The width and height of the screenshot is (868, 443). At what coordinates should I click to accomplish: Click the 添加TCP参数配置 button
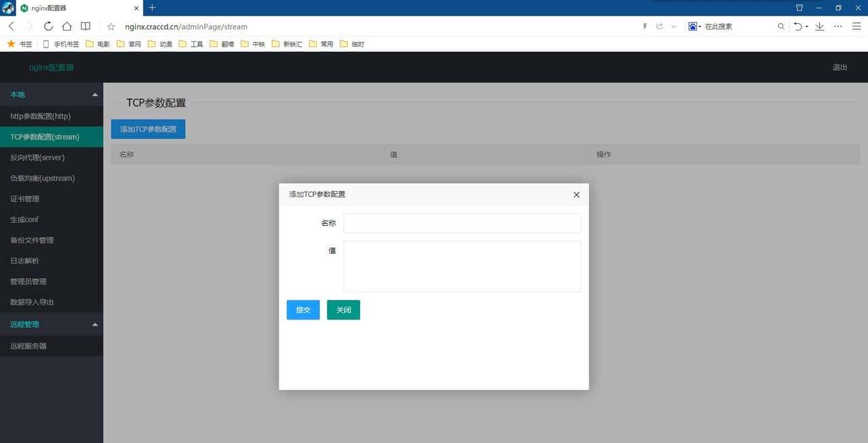pyautogui.click(x=148, y=129)
